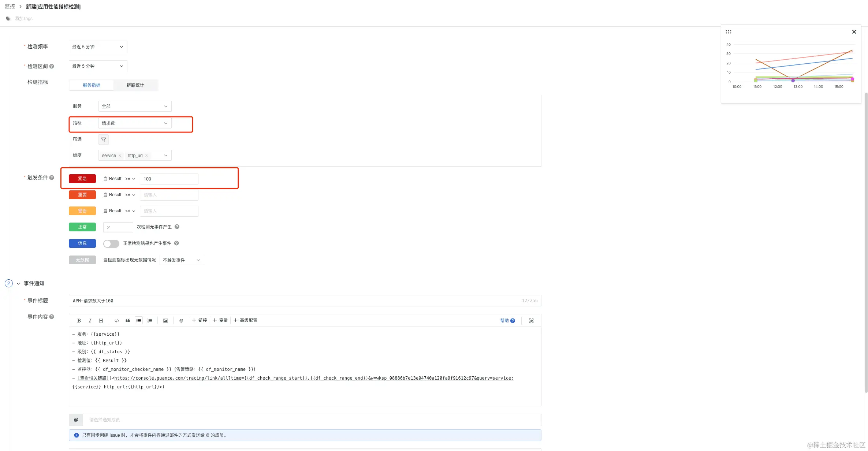Viewport: 868px width, 451px height.
Task: Switch to the 链路统计 tab
Action: pyautogui.click(x=135, y=85)
